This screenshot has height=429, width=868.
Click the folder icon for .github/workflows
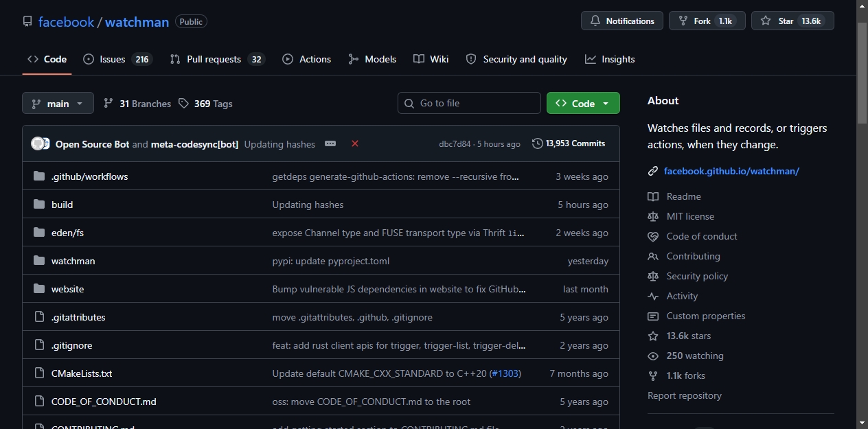39,176
